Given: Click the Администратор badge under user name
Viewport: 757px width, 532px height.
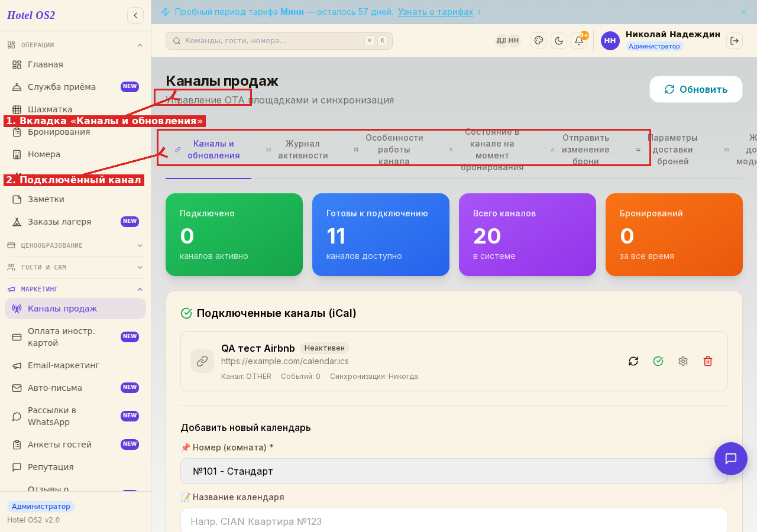Looking at the screenshot, I should click(654, 46).
